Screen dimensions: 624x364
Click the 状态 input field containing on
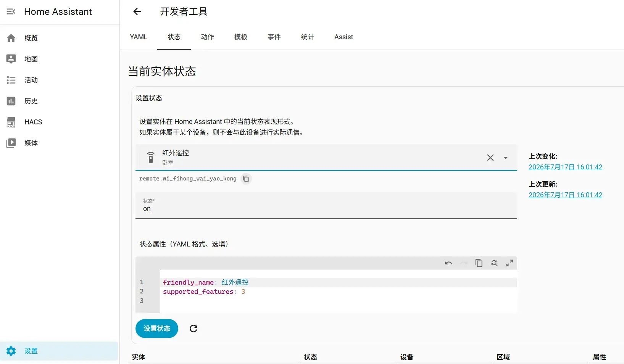pos(326,205)
